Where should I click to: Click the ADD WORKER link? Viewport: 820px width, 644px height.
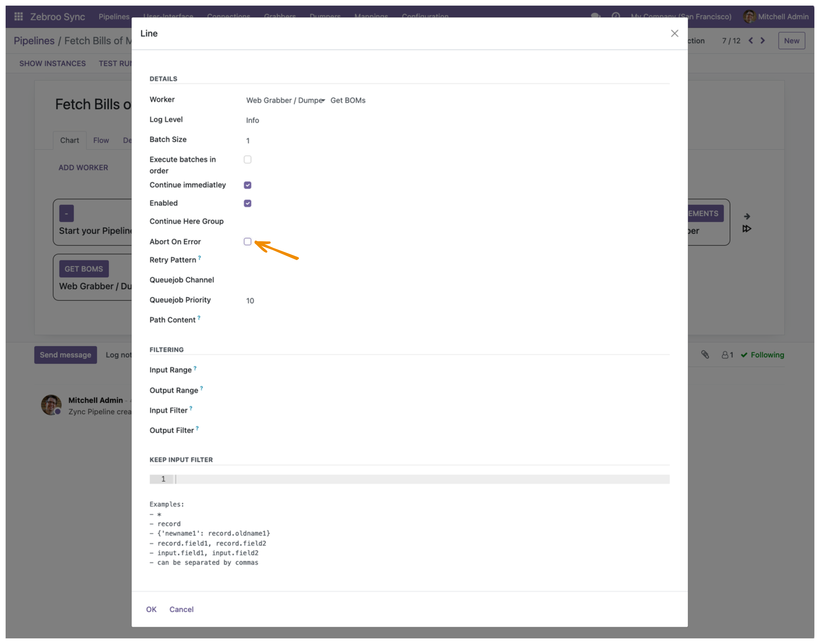tap(83, 167)
